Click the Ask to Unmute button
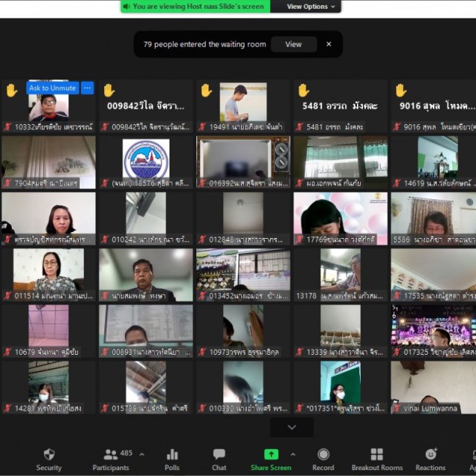This screenshot has width=476, height=476. coord(53,88)
